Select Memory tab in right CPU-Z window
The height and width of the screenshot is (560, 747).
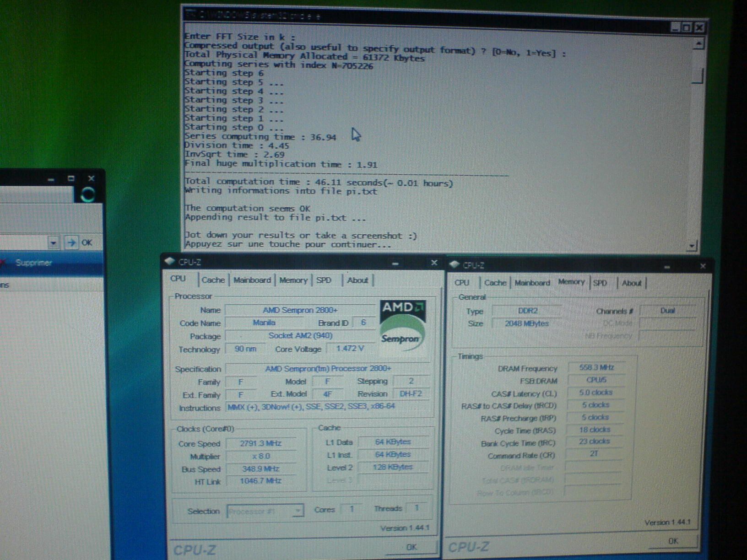tap(571, 282)
